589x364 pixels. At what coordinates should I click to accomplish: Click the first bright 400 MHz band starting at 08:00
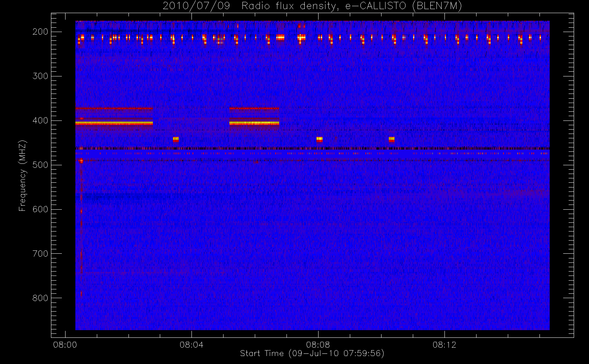(x=114, y=123)
